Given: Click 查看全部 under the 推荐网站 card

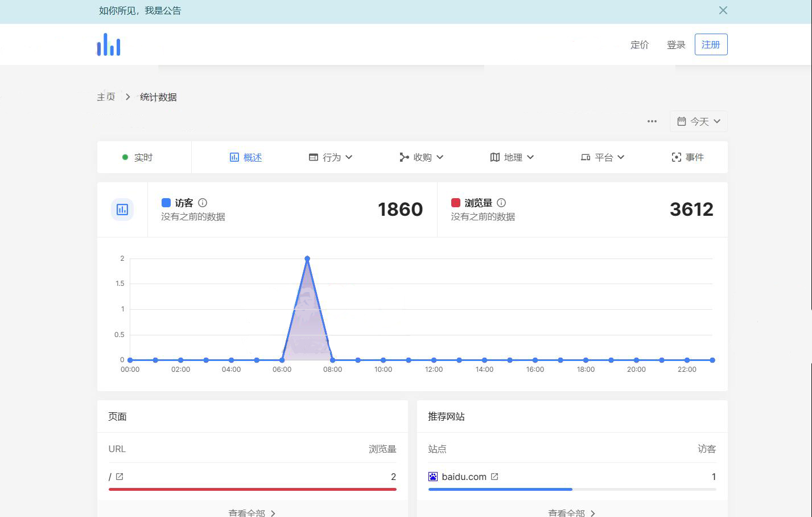Looking at the screenshot, I should point(572,513).
